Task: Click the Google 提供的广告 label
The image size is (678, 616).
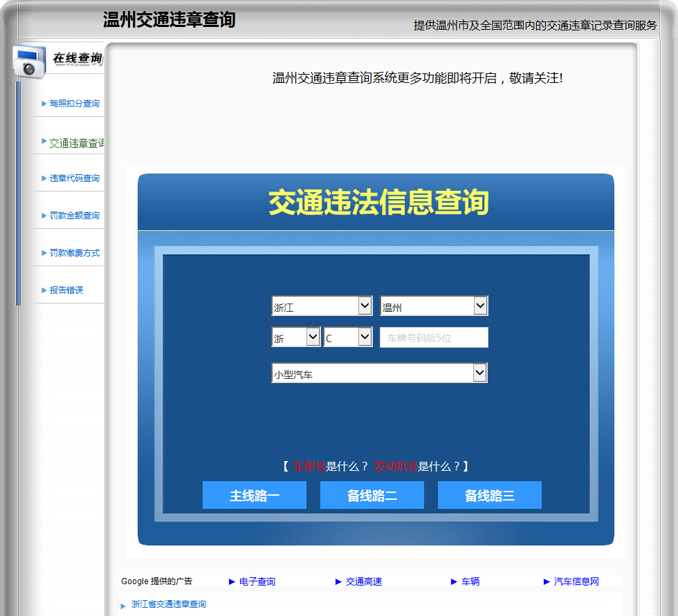Action: 156,581
